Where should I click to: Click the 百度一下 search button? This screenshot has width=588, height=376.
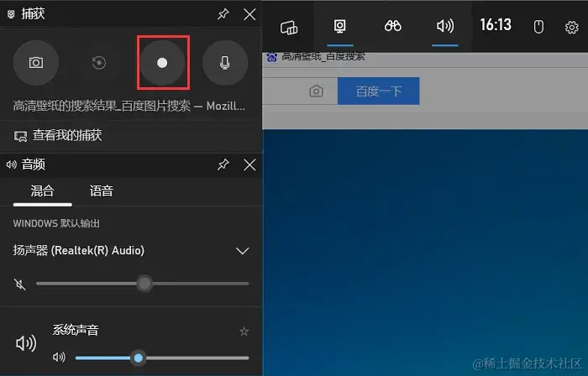coord(378,91)
